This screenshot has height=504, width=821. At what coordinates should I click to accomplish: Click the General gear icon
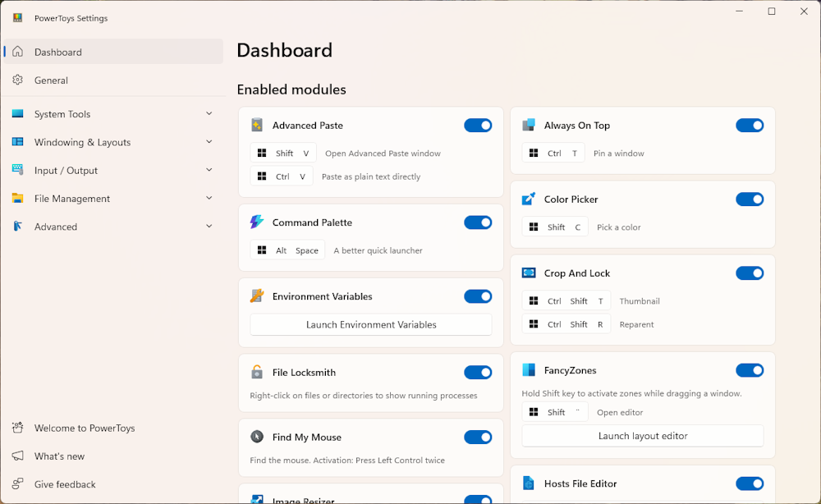tap(18, 80)
